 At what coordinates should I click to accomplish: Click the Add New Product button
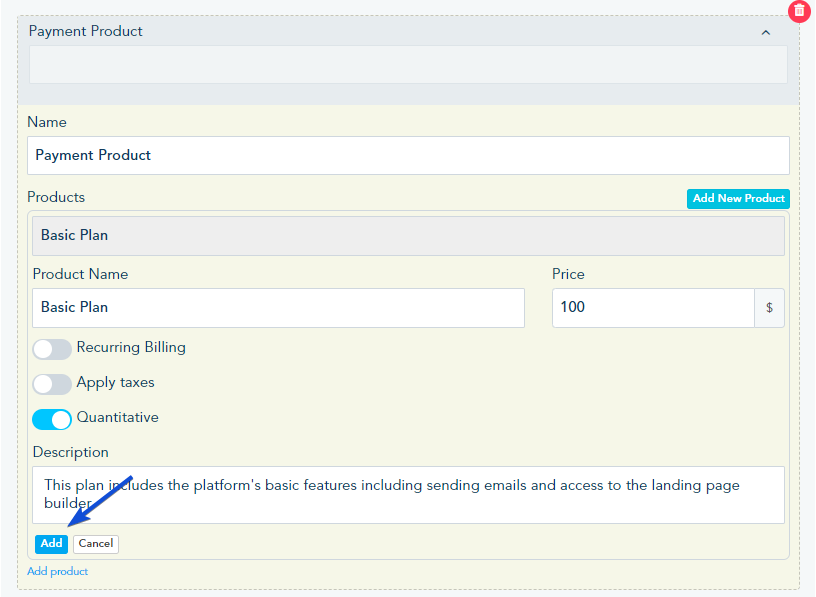pyautogui.click(x=738, y=198)
